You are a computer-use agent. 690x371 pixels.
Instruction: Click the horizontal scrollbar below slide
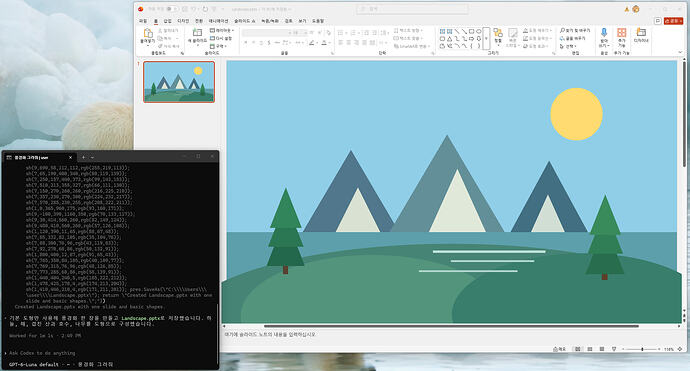451,326
